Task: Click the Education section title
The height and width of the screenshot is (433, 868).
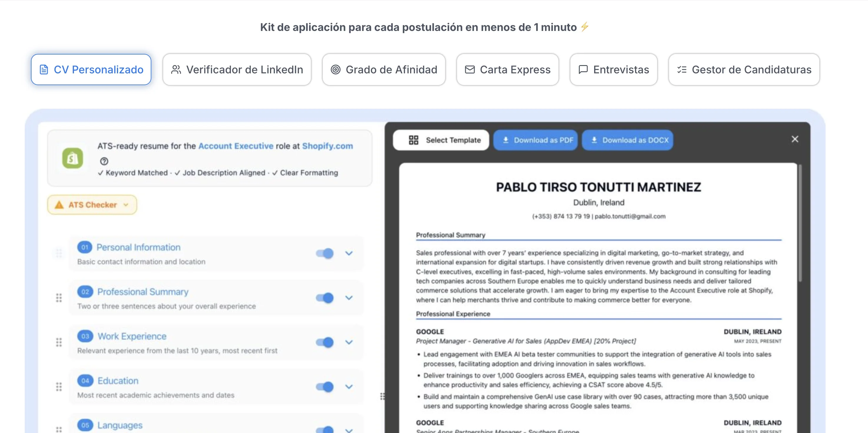Action: [x=118, y=381]
